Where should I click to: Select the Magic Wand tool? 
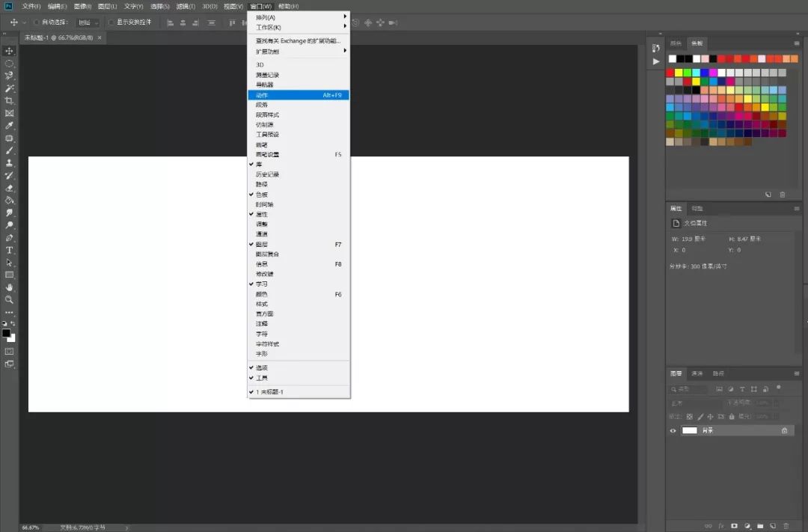pyautogui.click(x=10, y=88)
